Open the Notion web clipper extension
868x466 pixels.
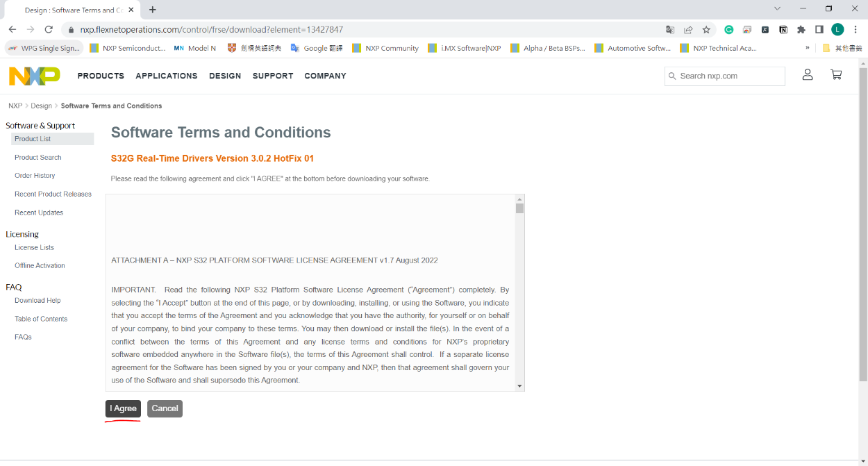point(783,30)
